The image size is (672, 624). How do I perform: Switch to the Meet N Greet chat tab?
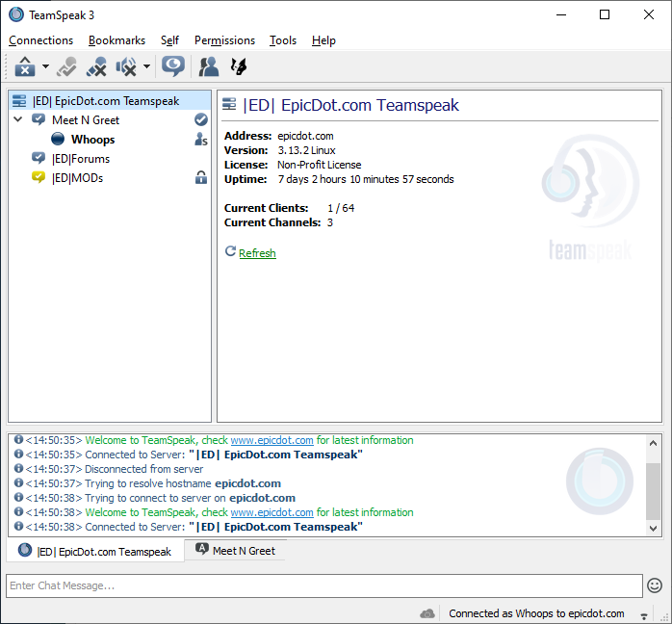click(235, 550)
